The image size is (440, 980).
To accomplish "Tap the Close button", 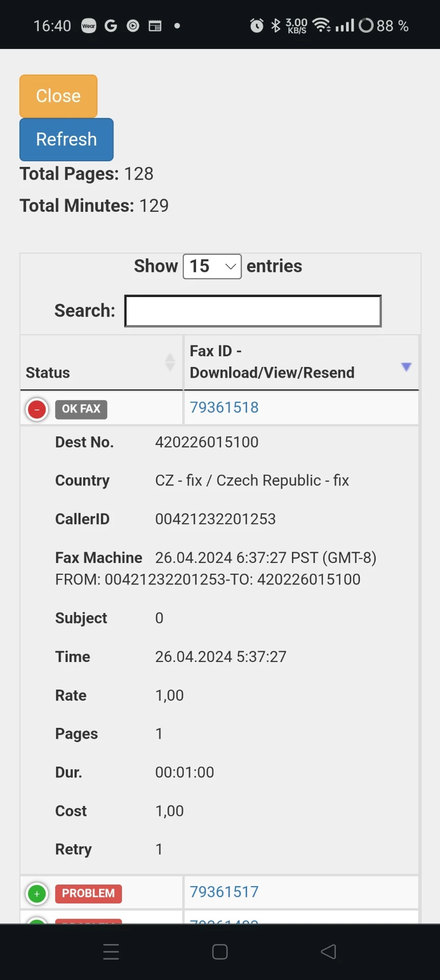I will click(58, 96).
